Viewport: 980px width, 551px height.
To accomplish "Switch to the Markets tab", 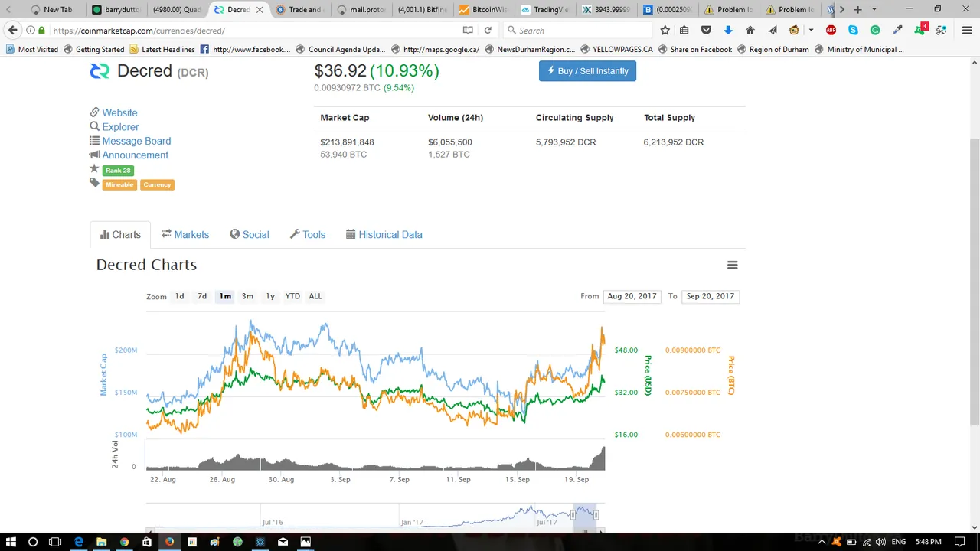I will (x=185, y=235).
